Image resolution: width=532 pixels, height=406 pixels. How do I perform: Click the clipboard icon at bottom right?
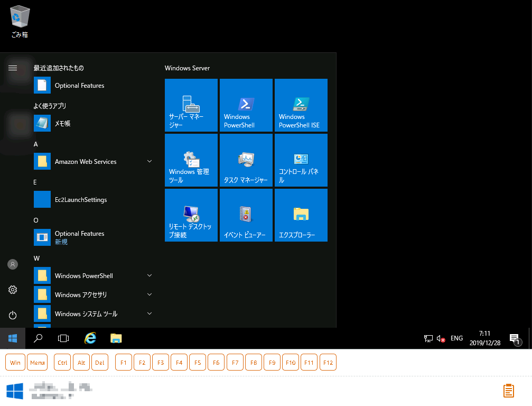click(x=509, y=390)
